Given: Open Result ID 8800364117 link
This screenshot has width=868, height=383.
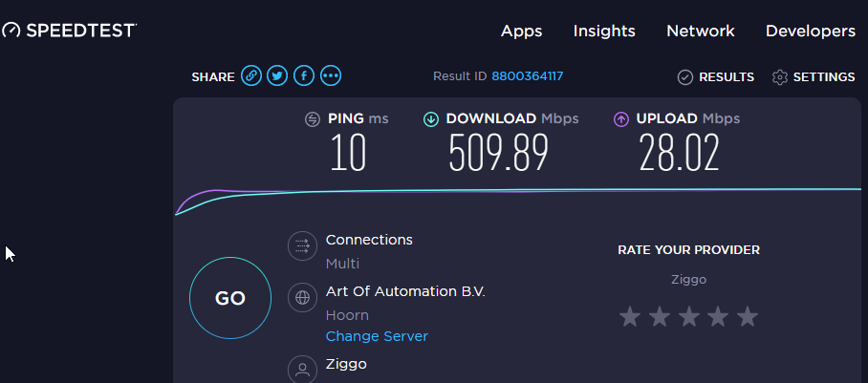Looking at the screenshot, I should (x=527, y=75).
